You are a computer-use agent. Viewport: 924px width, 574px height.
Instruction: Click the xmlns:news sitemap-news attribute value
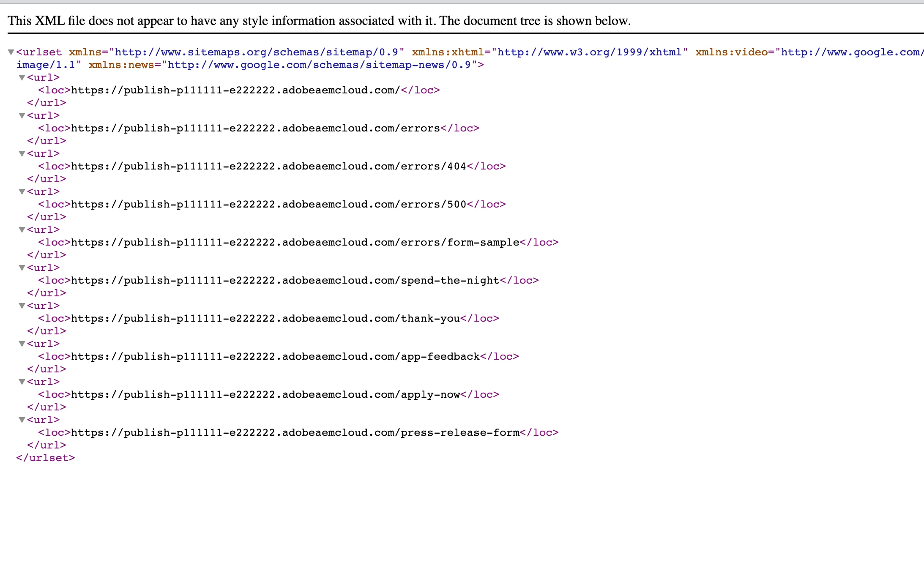319,65
